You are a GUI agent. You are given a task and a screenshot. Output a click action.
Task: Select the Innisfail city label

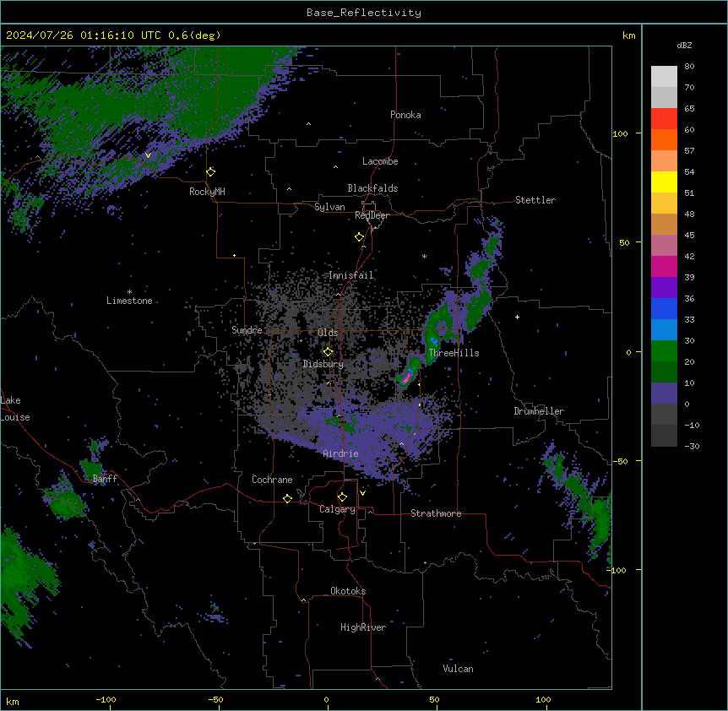pos(351,275)
